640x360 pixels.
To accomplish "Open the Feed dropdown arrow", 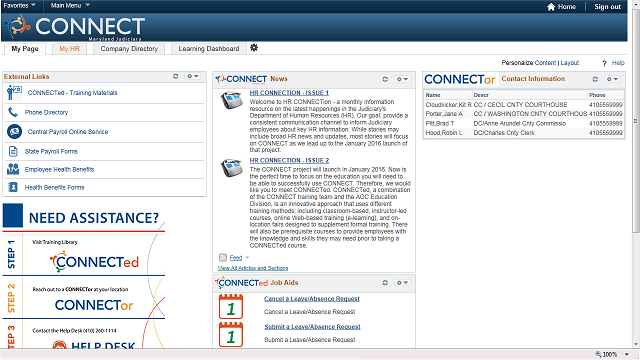I will [247, 258].
